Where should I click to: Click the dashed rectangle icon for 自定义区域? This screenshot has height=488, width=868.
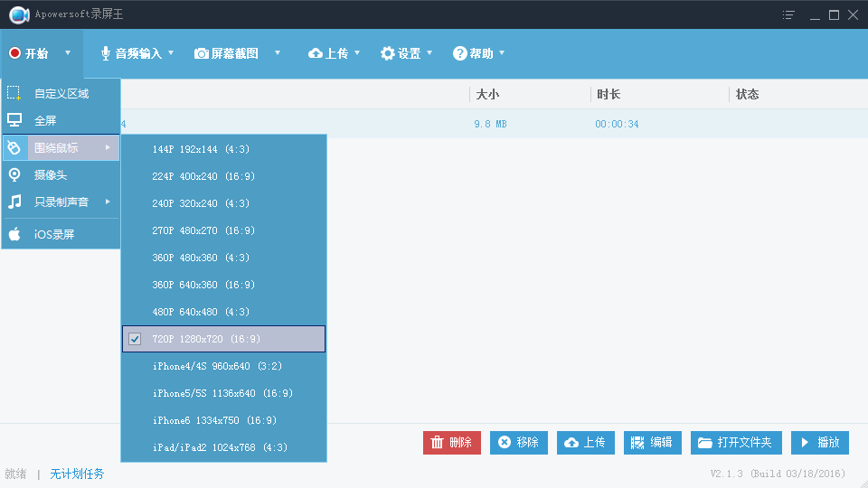click(14, 93)
